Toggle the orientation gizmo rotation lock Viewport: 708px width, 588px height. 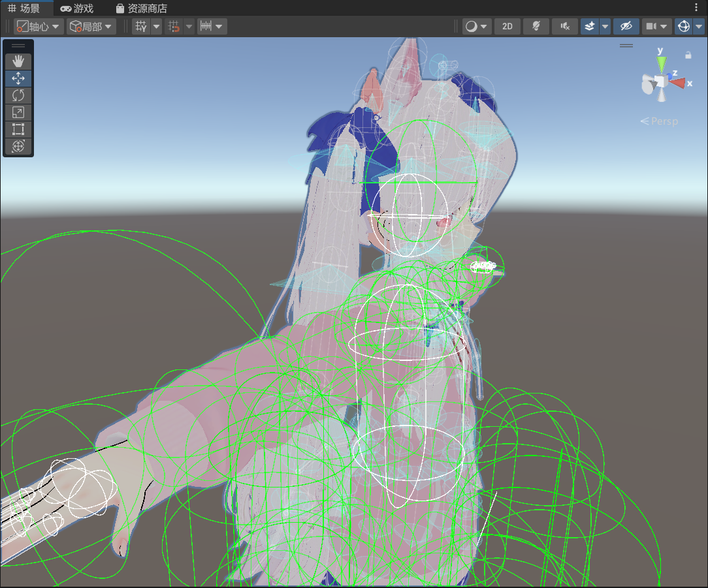(688, 55)
